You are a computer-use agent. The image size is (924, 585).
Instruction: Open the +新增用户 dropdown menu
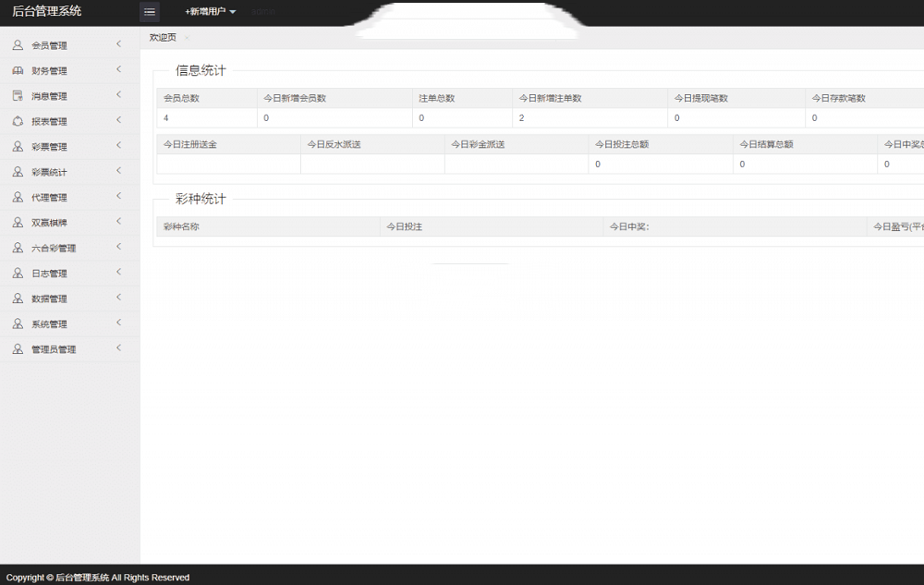click(x=211, y=12)
